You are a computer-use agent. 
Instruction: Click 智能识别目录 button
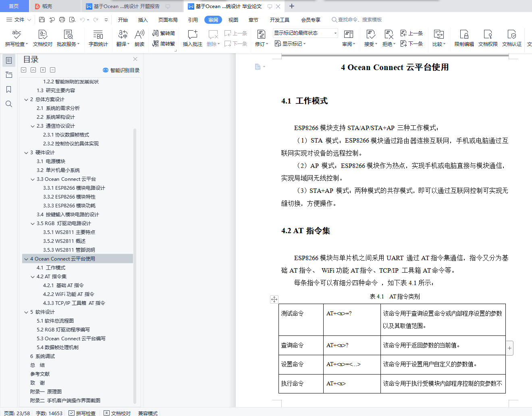click(121, 70)
